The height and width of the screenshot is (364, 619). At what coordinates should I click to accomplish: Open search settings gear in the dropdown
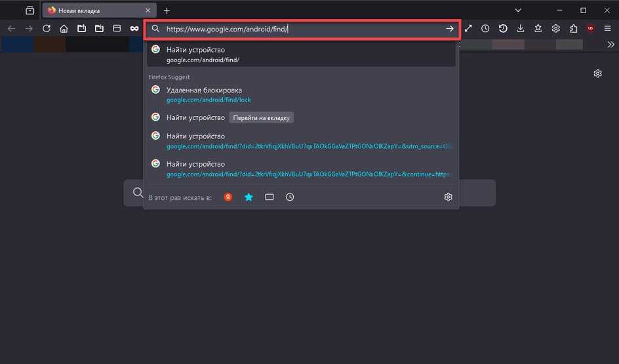pos(448,197)
